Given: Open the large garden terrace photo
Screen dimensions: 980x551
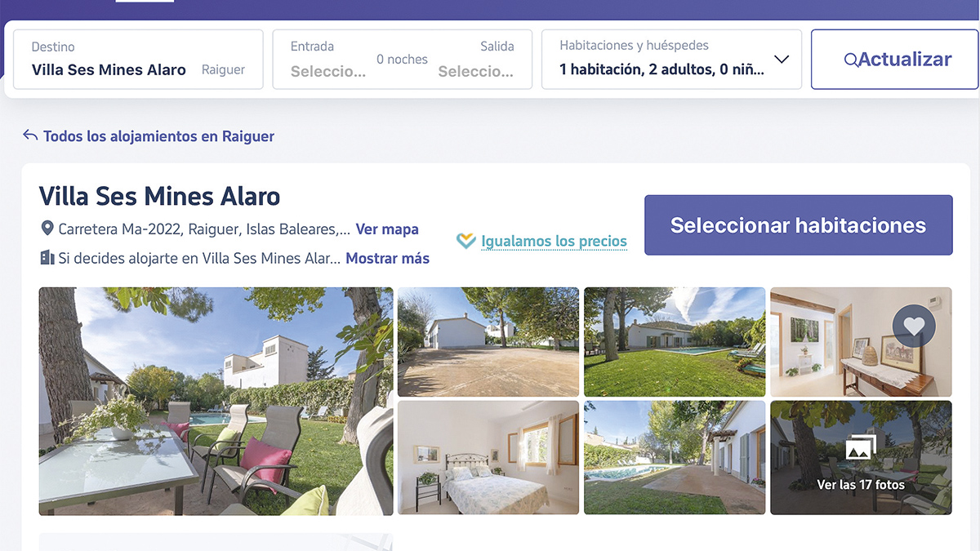Looking at the screenshot, I should point(216,401).
